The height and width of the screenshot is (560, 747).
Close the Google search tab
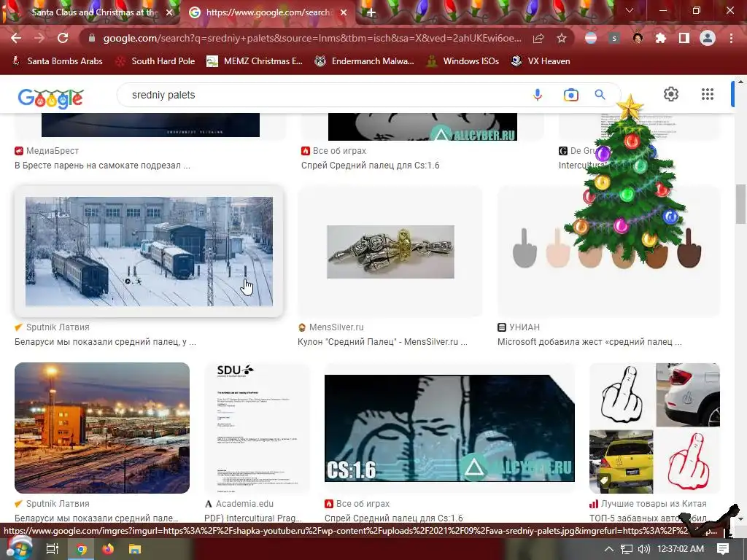coord(344,12)
